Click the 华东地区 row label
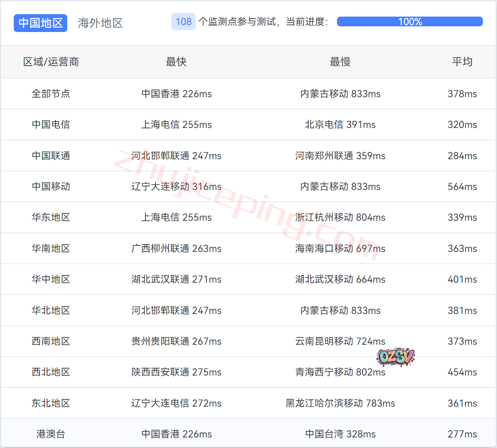The image size is (497, 448). (51, 218)
